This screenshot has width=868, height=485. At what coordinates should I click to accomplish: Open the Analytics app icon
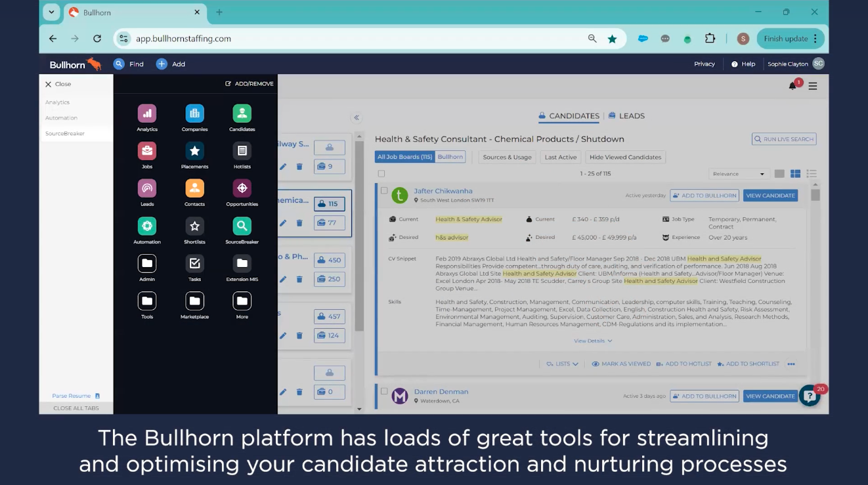coord(147,114)
